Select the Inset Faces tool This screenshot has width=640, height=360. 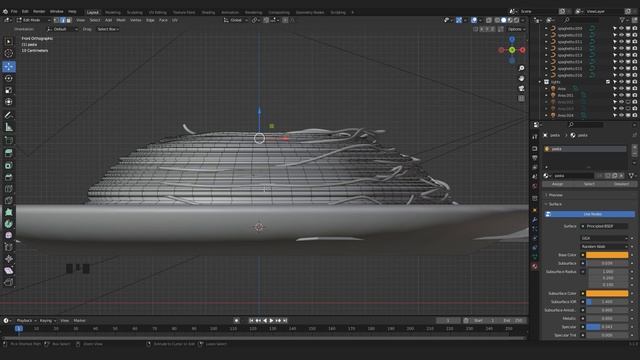coord(9,165)
